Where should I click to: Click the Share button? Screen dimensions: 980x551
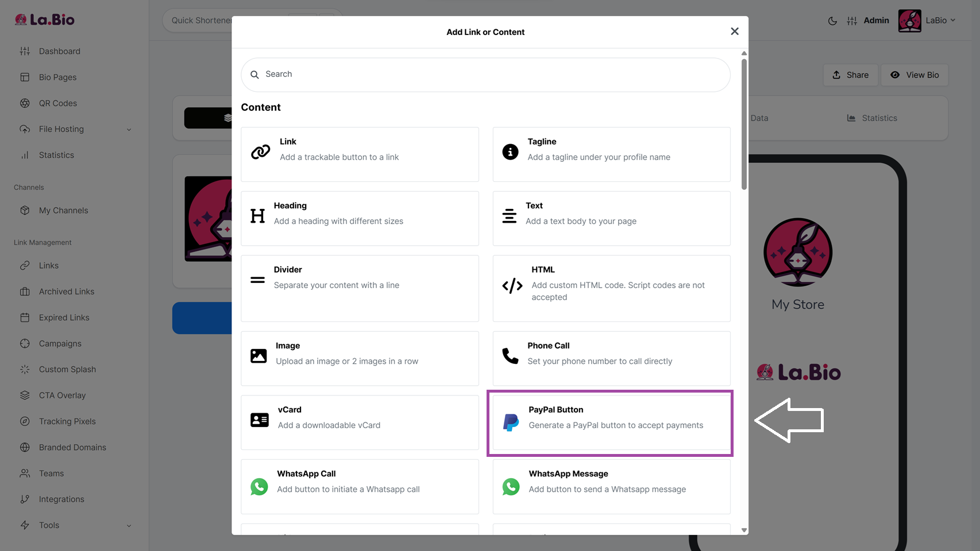[x=850, y=75]
